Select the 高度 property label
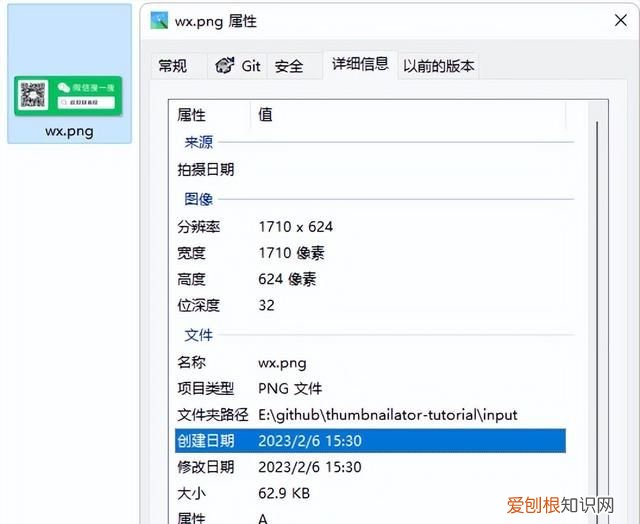The height and width of the screenshot is (524, 640). pyautogui.click(x=191, y=279)
